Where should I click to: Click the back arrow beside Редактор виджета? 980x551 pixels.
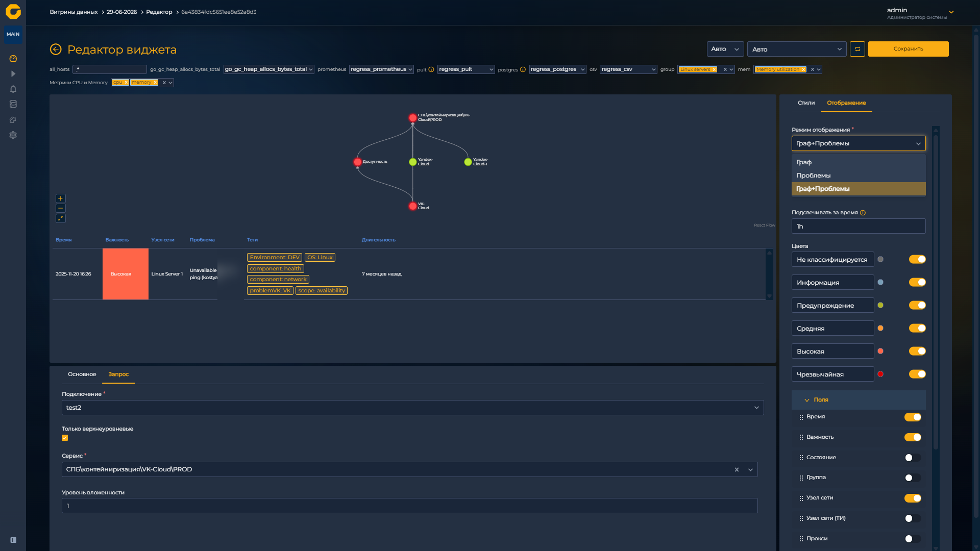pos(56,49)
